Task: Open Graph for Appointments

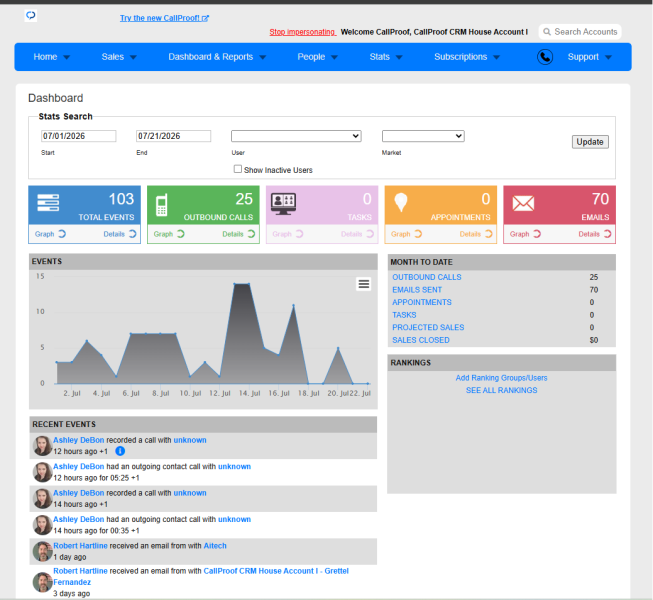Action: 406,234
